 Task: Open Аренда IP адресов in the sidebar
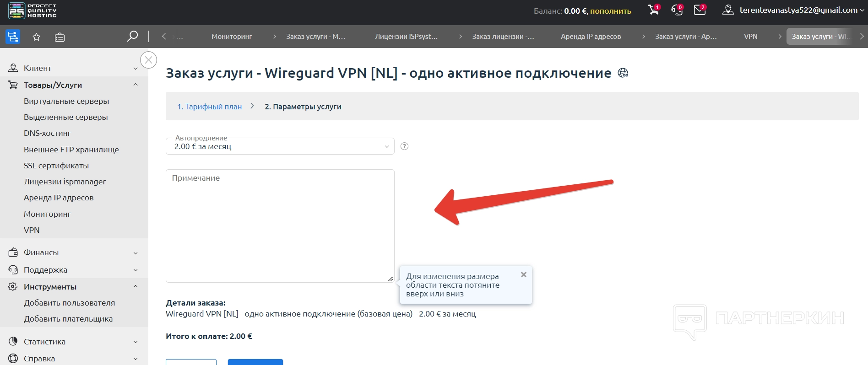click(59, 198)
